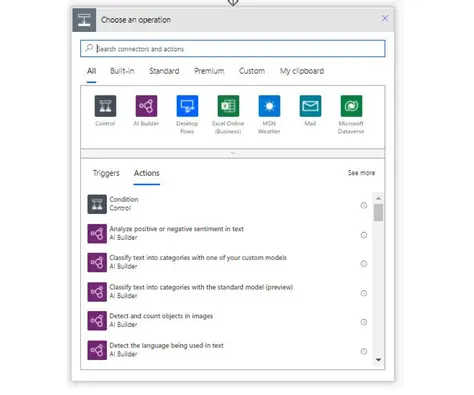Select the 'Condition' action text
Image resolution: width=474 pixels, height=395 pixels.
pyautogui.click(x=124, y=199)
